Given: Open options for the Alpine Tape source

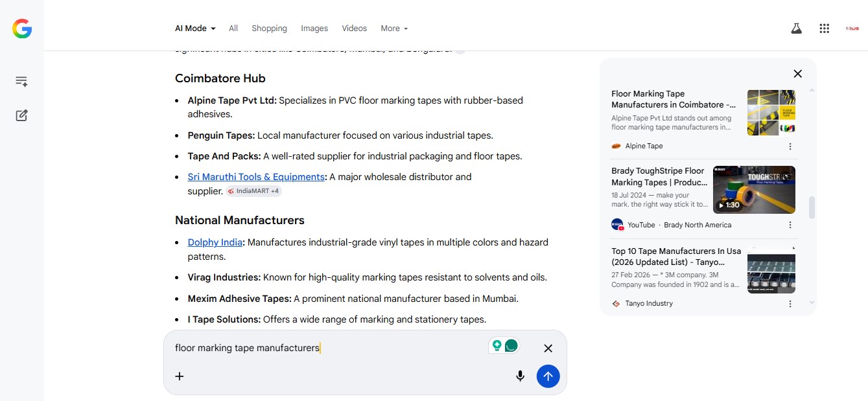Looking at the screenshot, I should [x=790, y=146].
